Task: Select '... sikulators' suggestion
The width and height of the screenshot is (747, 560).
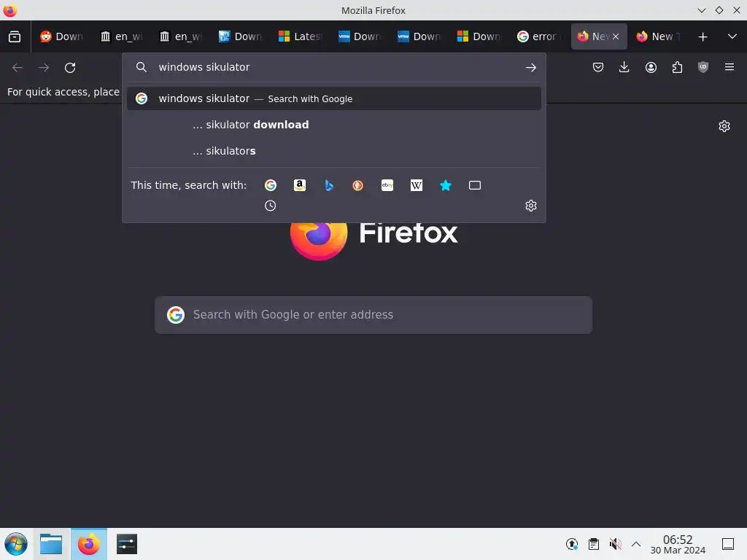Action: pos(334,151)
